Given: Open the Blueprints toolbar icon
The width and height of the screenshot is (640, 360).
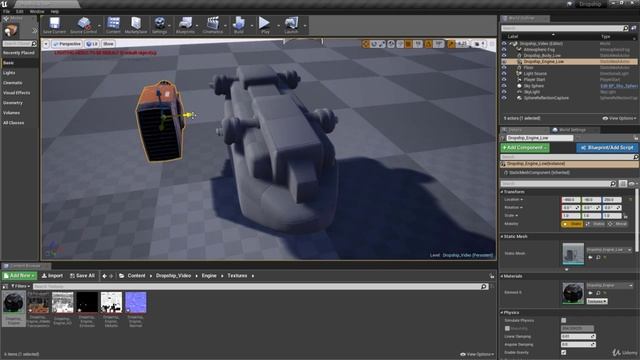Looking at the screenshot, I should (x=185, y=25).
